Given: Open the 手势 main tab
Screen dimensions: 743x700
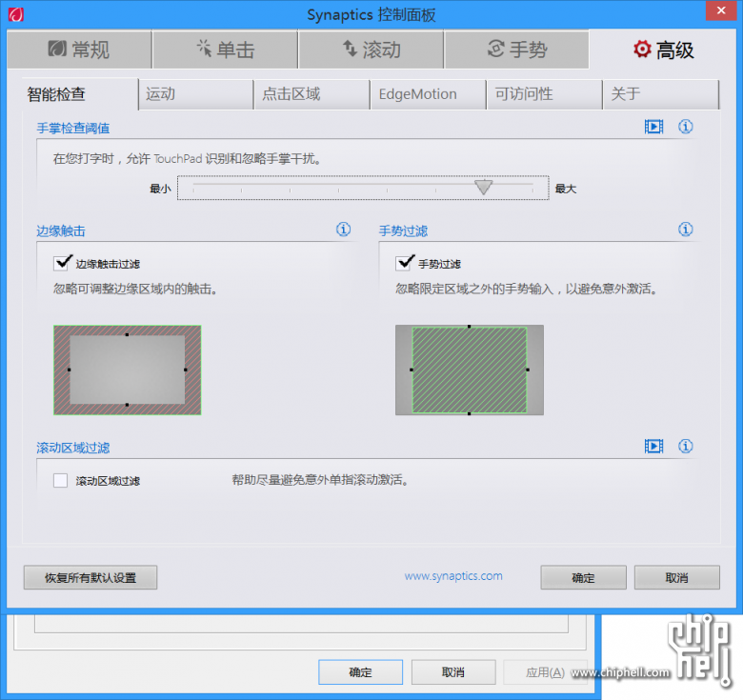Looking at the screenshot, I should tap(517, 50).
